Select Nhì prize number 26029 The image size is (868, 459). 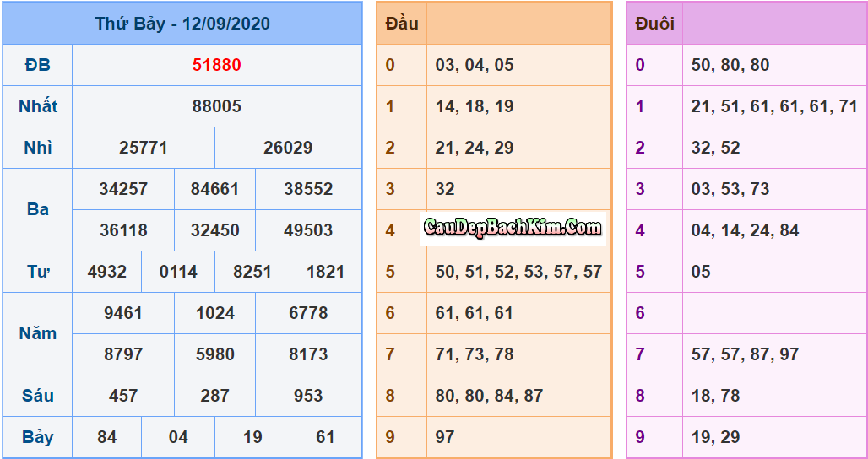[x=288, y=148]
